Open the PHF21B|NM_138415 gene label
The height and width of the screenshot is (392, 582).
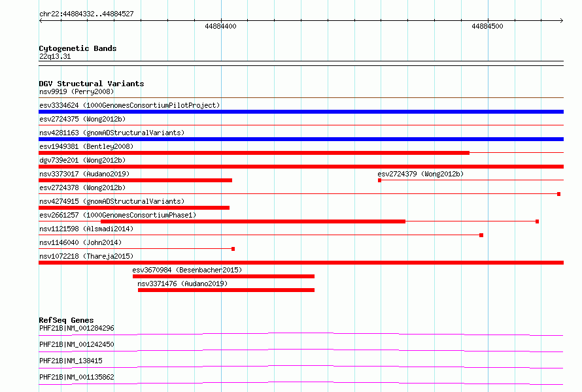point(71,361)
